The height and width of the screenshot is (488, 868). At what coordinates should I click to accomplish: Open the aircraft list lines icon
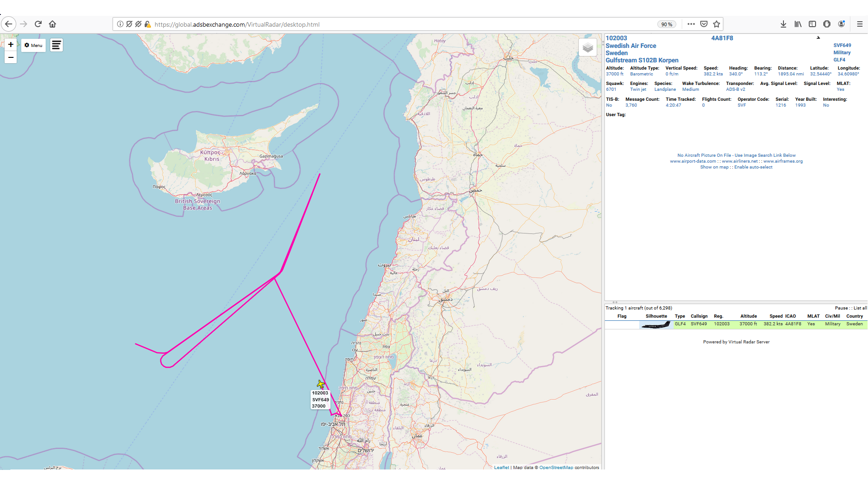(57, 45)
